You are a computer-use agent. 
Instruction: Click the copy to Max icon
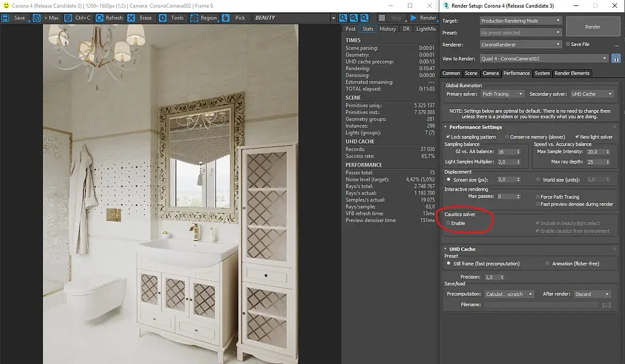(x=37, y=18)
